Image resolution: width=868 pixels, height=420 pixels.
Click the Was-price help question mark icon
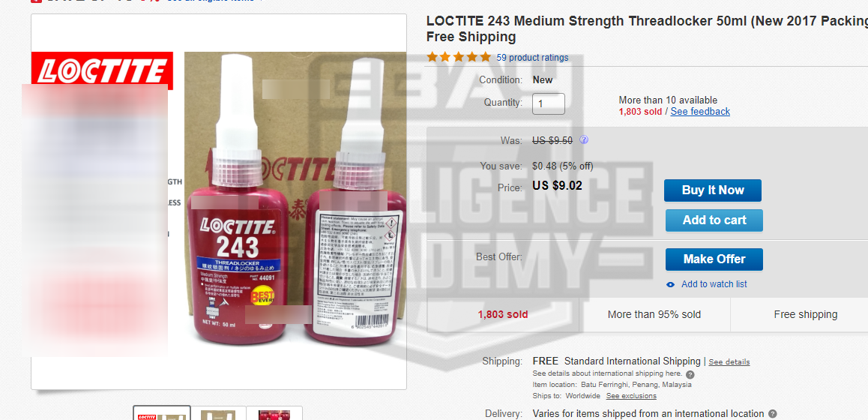(583, 140)
